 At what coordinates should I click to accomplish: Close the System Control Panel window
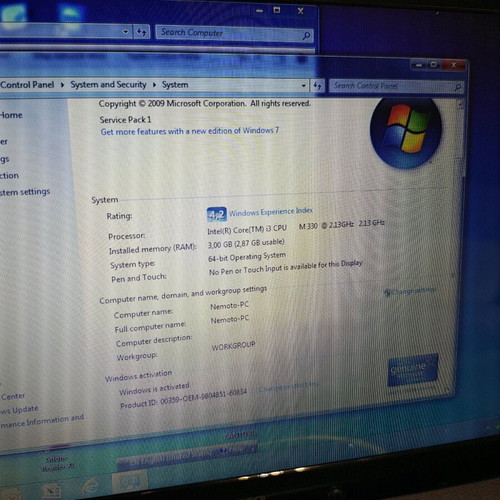click(x=454, y=65)
